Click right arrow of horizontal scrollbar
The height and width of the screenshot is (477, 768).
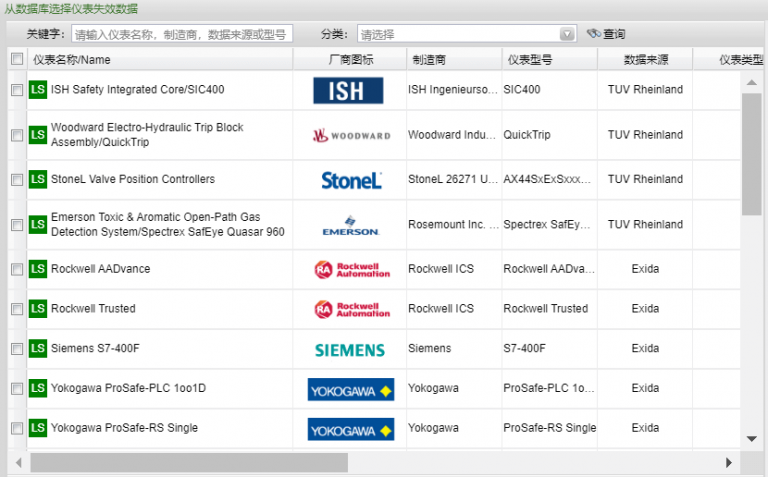pos(729,463)
